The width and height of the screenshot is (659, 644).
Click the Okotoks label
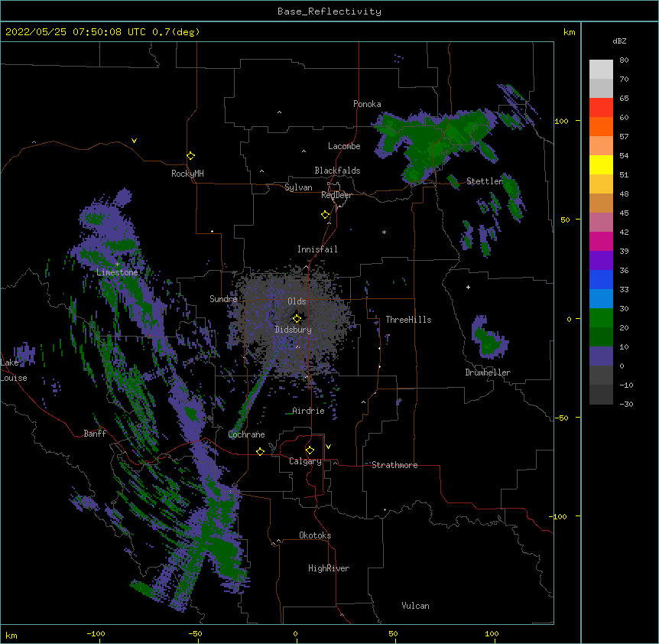(x=315, y=535)
